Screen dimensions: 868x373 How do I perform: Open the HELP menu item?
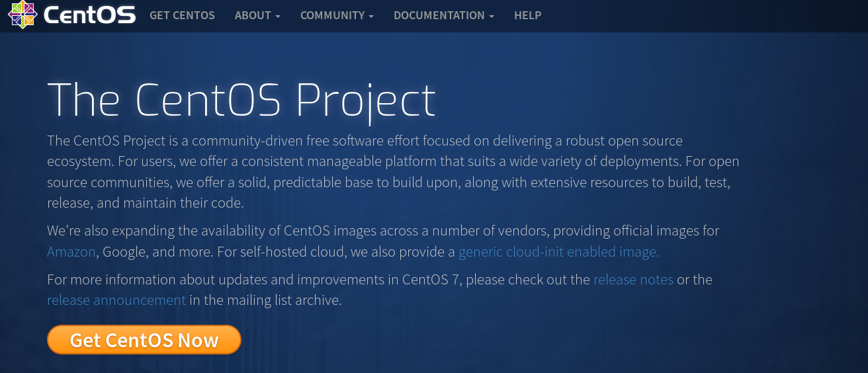527,15
